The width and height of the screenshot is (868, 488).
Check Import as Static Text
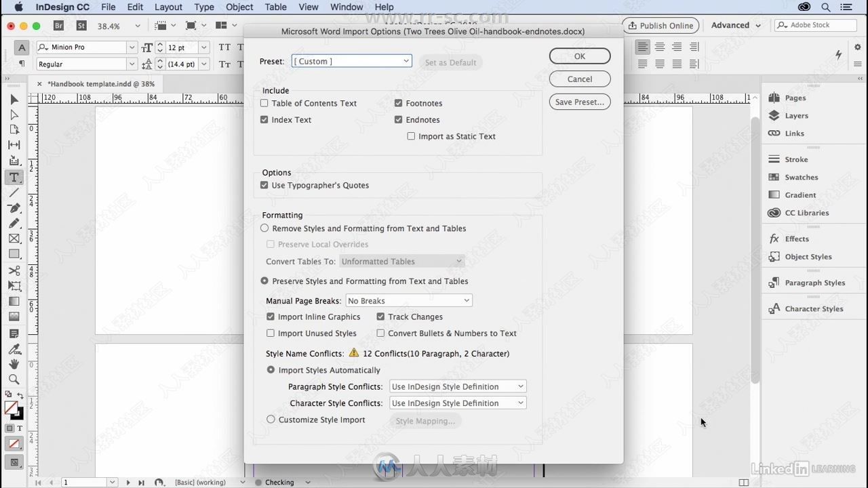(x=411, y=136)
